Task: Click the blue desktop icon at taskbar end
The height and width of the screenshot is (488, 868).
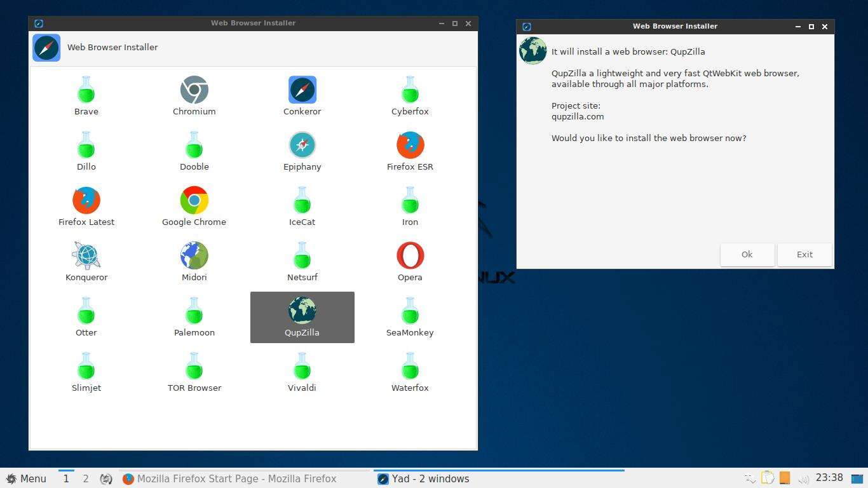Action: click(x=857, y=478)
